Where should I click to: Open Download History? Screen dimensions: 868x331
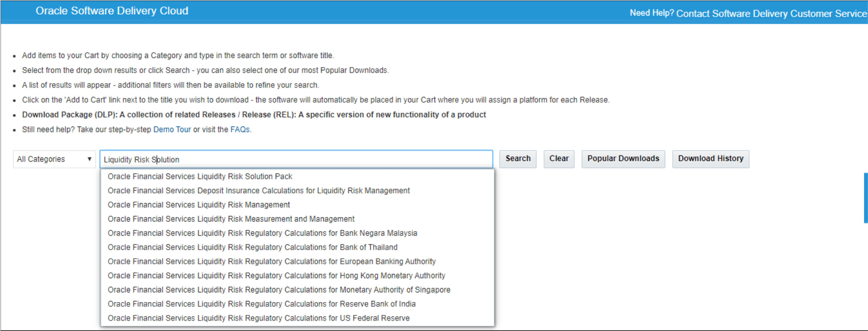click(x=711, y=159)
